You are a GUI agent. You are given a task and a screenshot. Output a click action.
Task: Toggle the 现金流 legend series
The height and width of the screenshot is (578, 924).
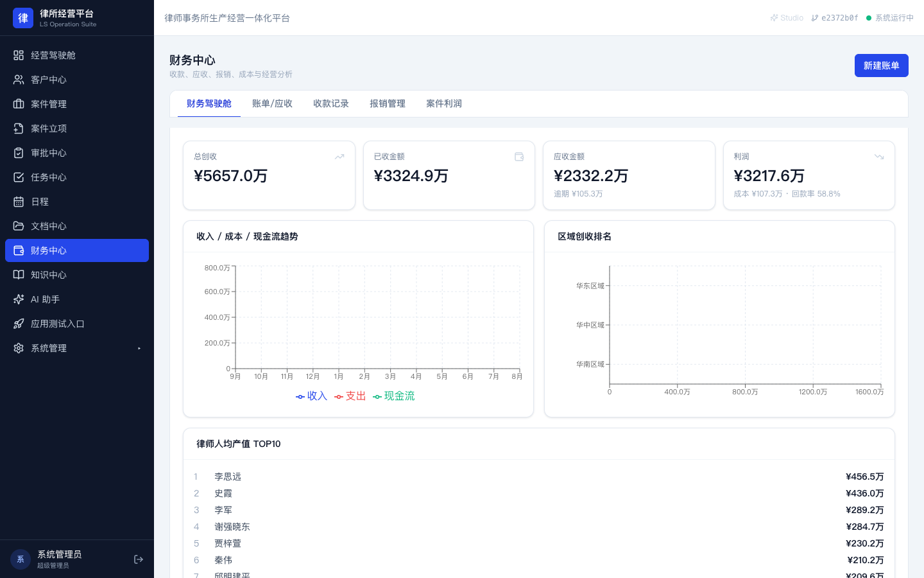(x=393, y=396)
